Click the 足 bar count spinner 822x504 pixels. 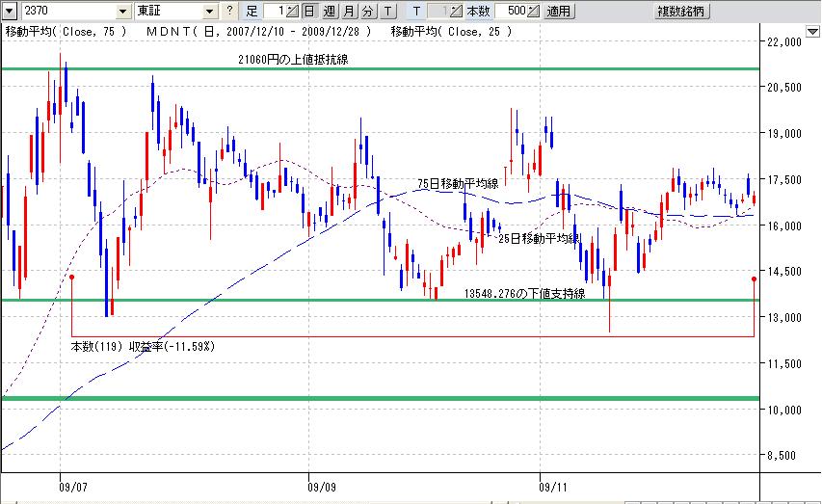293,12
